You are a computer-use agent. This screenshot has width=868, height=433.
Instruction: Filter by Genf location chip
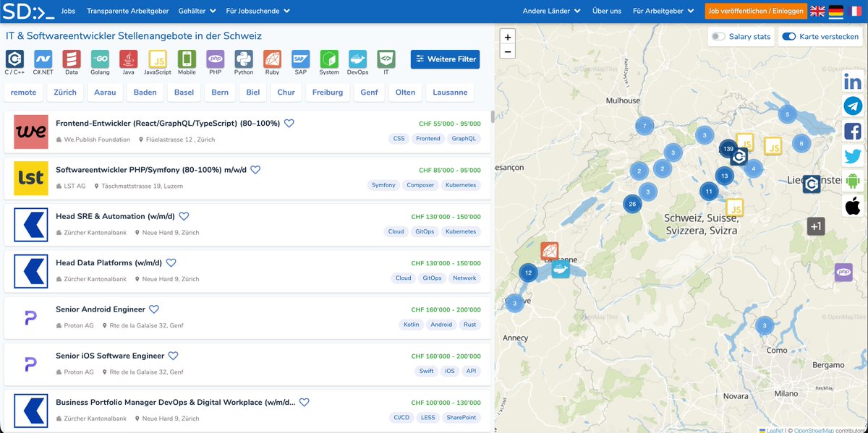(370, 93)
